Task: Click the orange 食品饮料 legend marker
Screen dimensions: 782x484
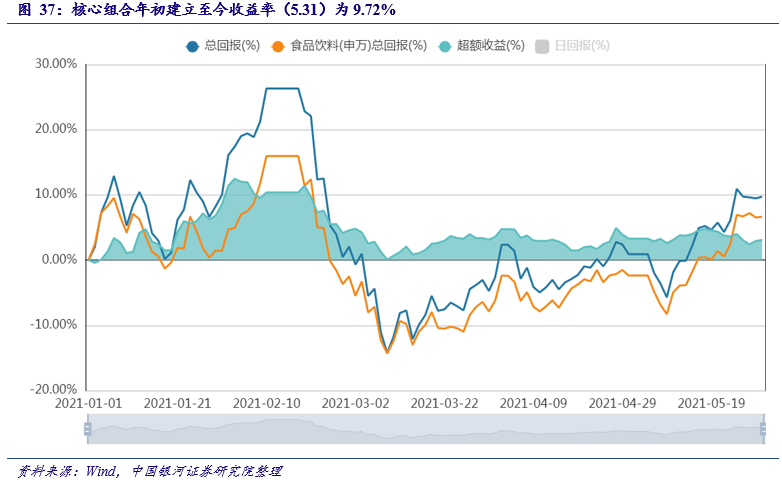Action: [278, 46]
